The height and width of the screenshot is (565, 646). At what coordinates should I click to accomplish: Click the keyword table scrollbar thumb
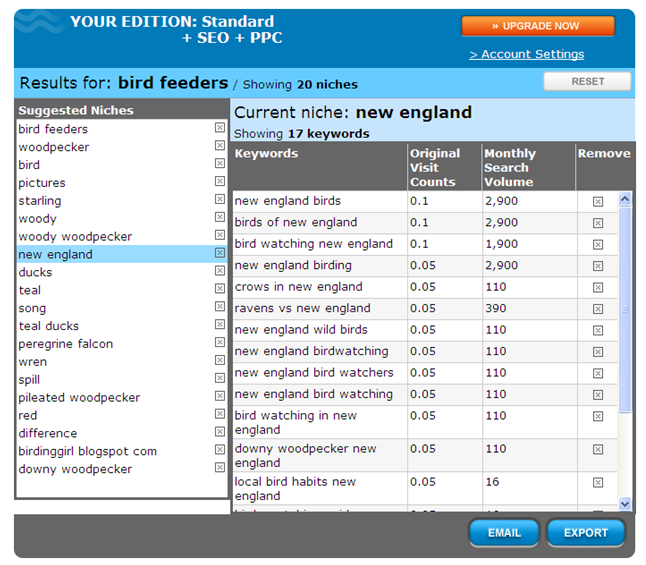tap(625, 309)
